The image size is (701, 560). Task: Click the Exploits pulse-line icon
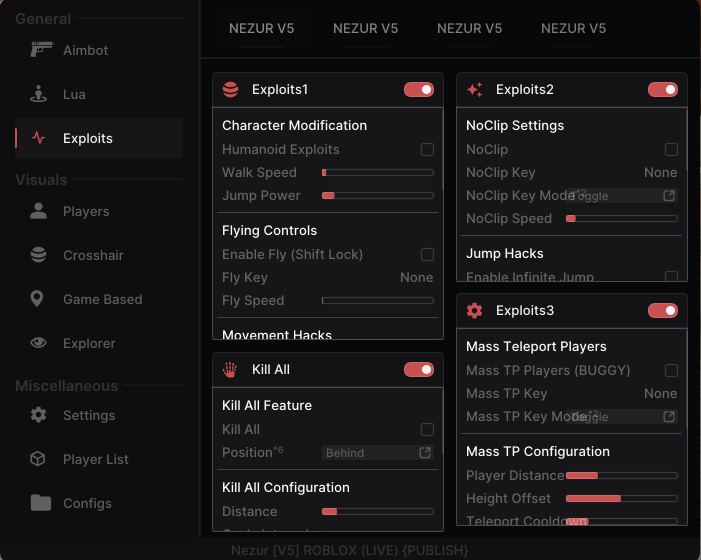click(38, 138)
